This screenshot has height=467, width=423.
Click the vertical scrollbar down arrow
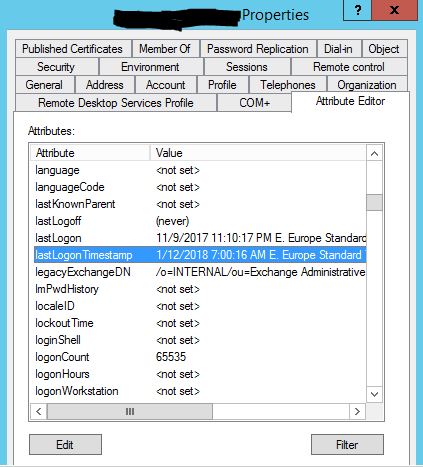374,394
